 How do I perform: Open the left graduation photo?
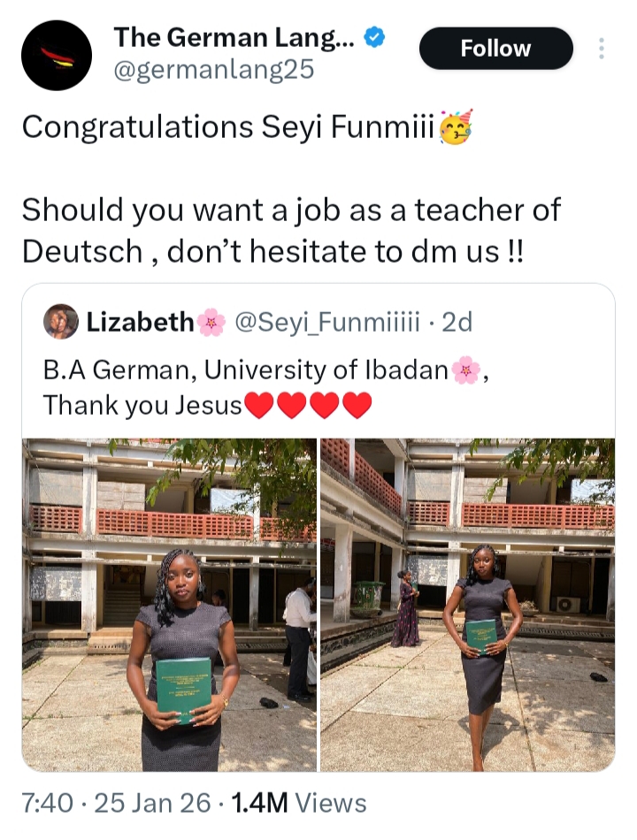[x=169, y=605]
